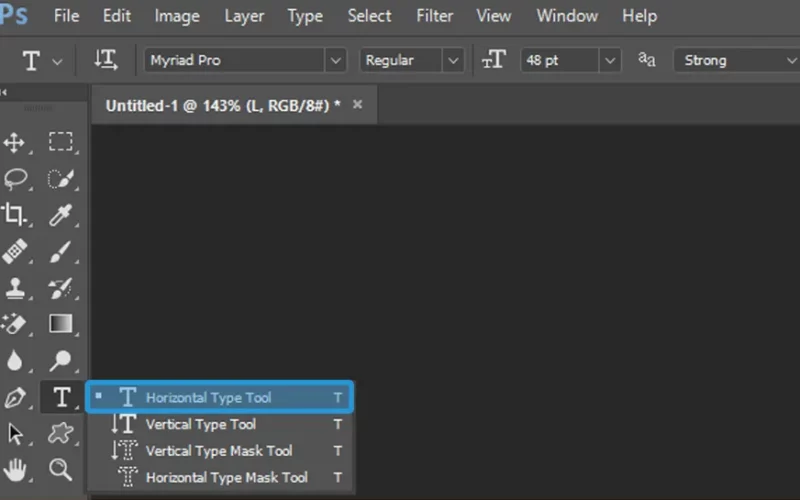This screenshot has height=500, width=800.
Task: Open the tool preset picker dropdown
Action: tap(57, 61)
